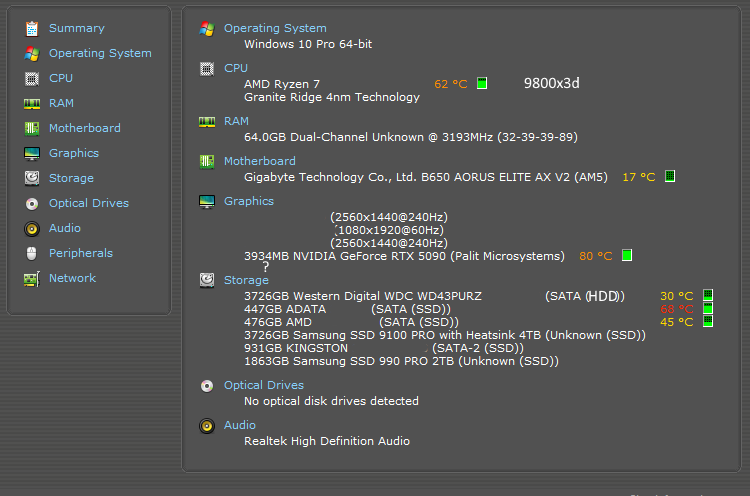
Task: Click the 'AMD Ryzen 7' text
Action: pos(282,84)
